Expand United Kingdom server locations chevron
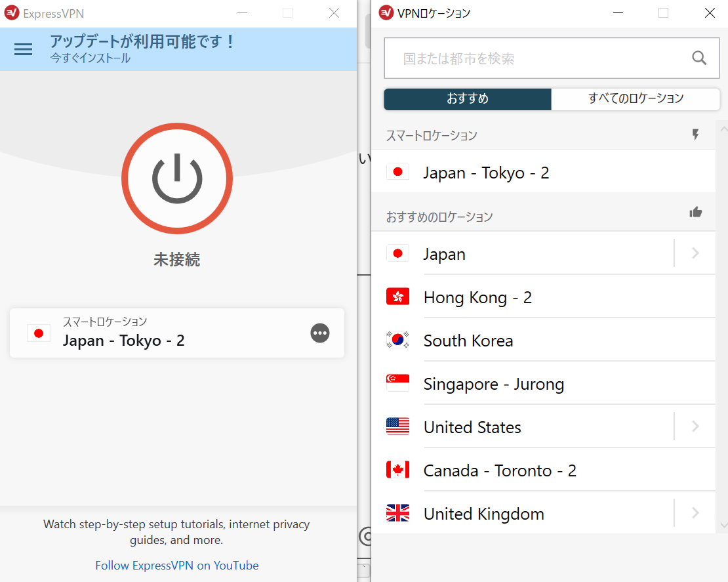Viewport: 728px width, 582px height. pos(695,513)
